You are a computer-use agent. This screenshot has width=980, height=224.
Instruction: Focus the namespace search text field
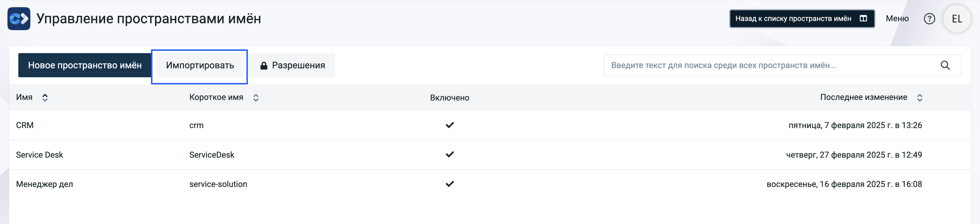pos(772,65)
